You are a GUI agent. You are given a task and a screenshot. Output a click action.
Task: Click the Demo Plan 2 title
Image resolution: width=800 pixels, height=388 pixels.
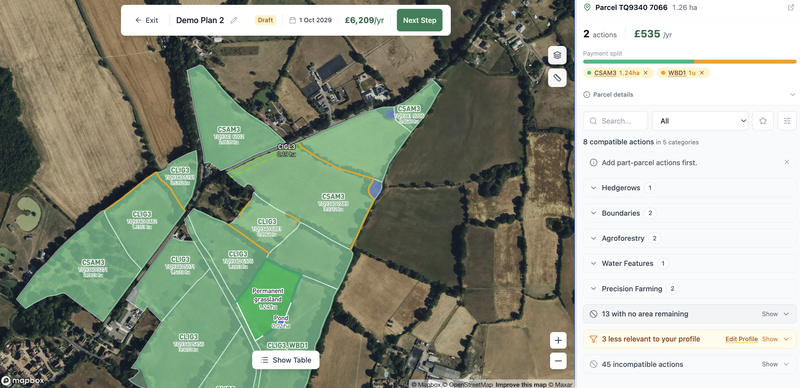click(200, 20)
